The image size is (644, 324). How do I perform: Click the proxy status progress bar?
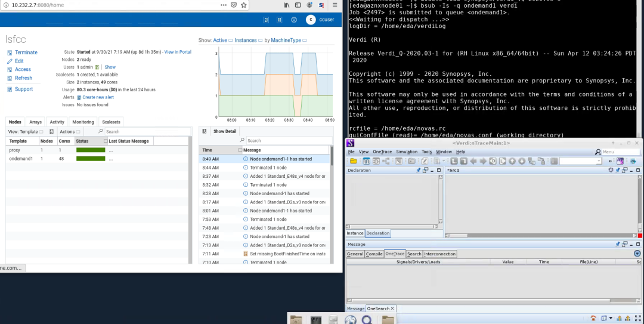(91, 150)
